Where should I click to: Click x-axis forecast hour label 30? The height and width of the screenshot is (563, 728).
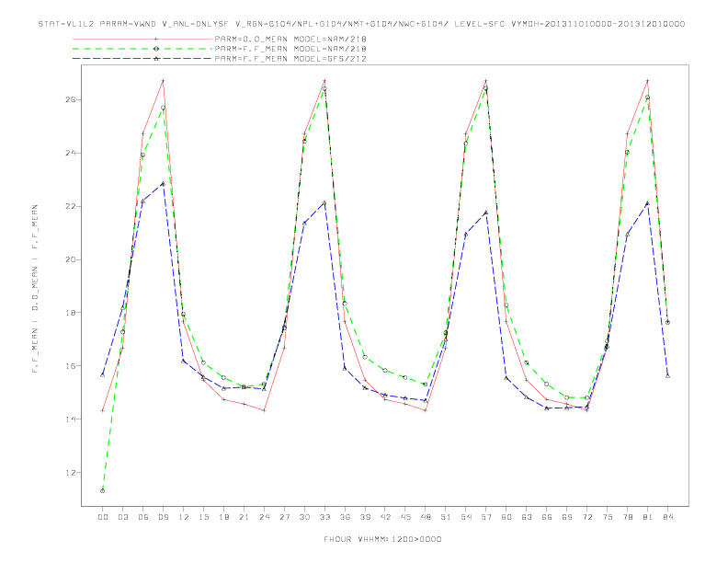point(304,517)
